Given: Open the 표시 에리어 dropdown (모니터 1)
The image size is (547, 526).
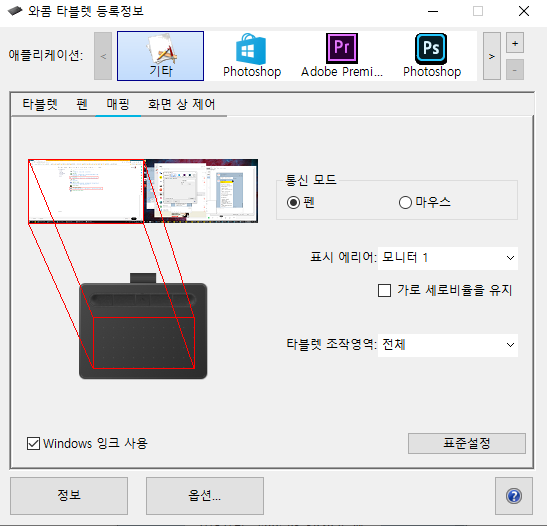Looking at the screenshot, I should click(x=448, y=258).
